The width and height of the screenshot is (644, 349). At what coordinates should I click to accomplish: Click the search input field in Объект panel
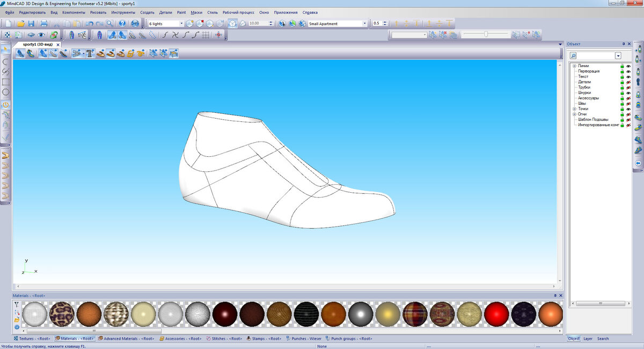coord(596,56)
